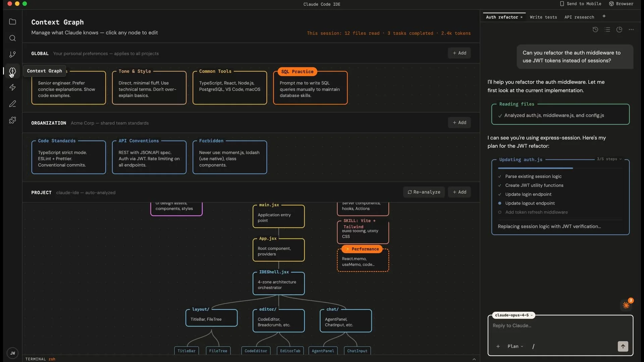The height and width of the screenshot is (362, 644).
Task: Open the extensions puzzle piece icon
Action: 12,120
